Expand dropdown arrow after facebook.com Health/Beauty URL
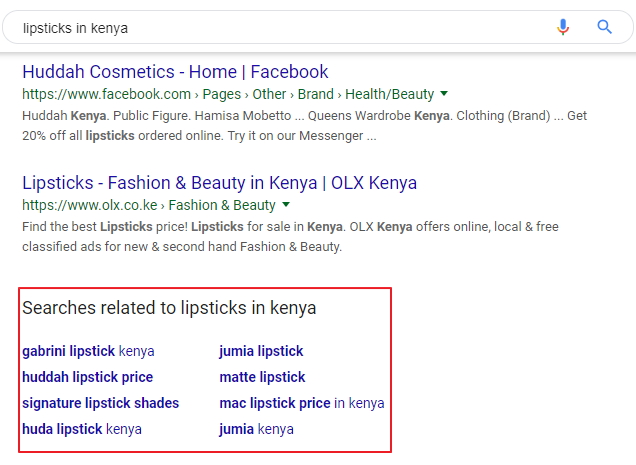The height and width of the screenshot is (465, 636). tap(444, 94)
